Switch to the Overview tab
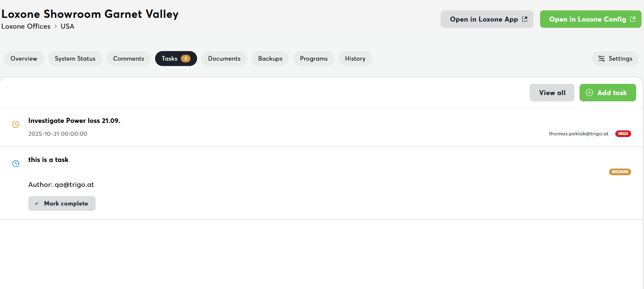 pyautogui.click(x=24, y=59)
